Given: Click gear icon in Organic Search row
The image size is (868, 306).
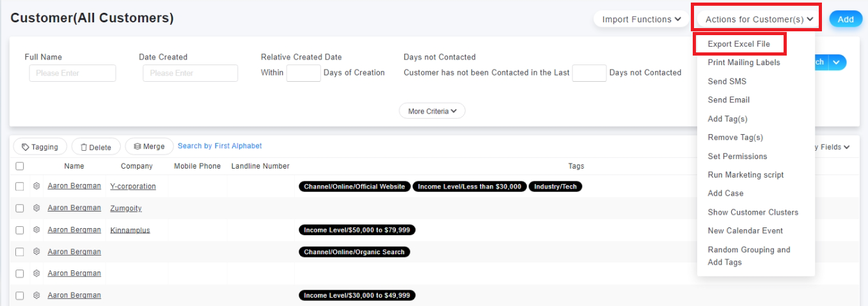Looking at the screenshot, I should tap(36, 252).
